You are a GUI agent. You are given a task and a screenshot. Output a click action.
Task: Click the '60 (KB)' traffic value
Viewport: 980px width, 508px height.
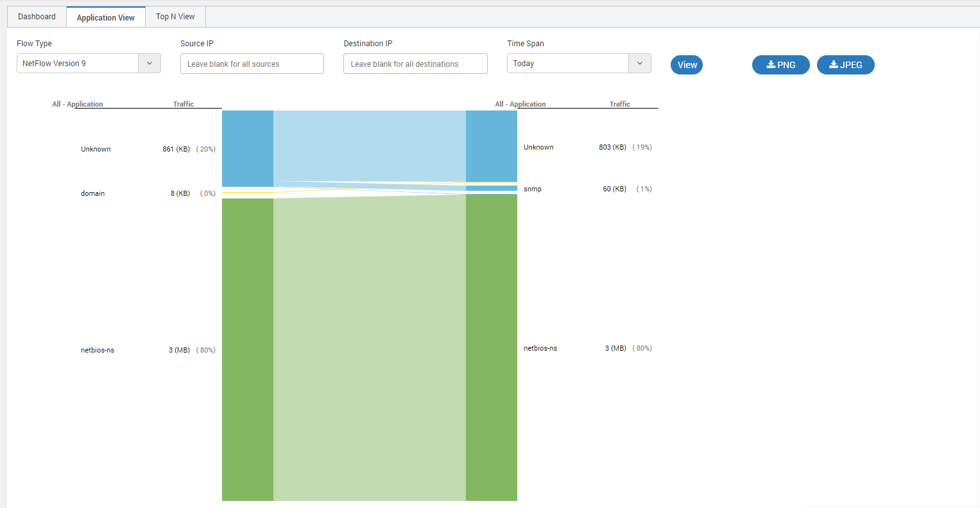coord(614,189)
